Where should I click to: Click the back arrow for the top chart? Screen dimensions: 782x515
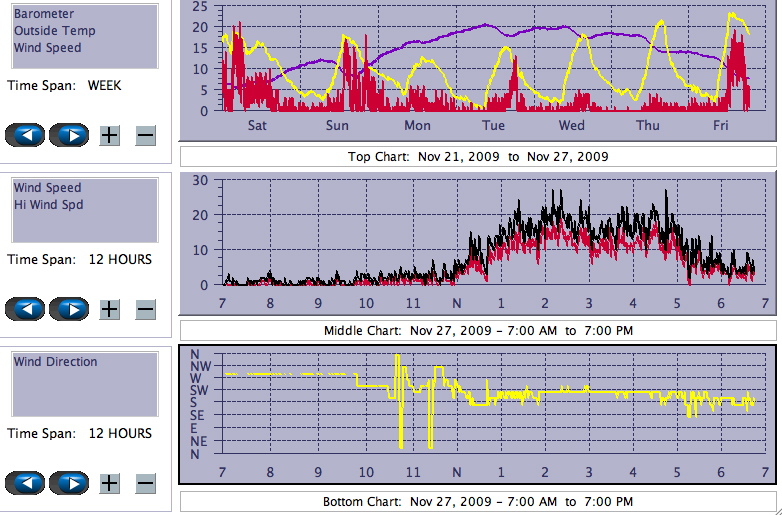click(x=25, y=134)
